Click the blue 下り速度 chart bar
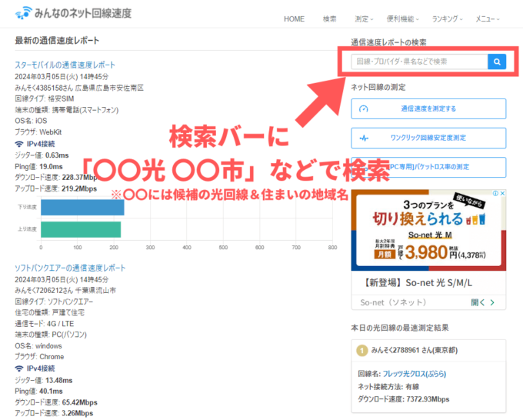The width and height of the screenshot is (523, 420). point(82,207)
